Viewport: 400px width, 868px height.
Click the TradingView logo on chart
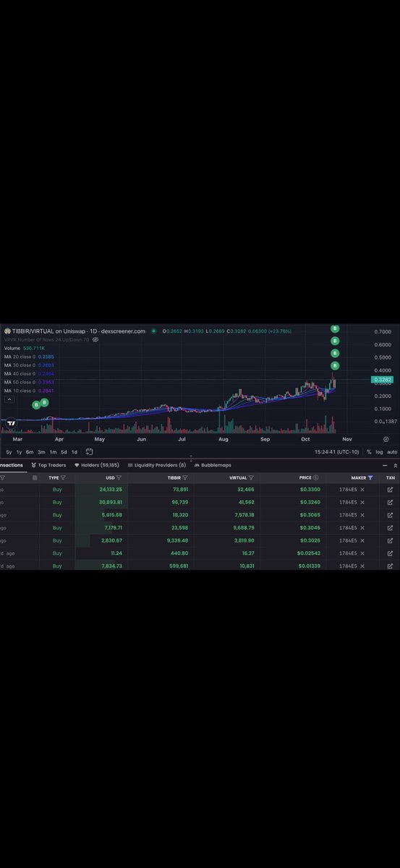click(x=11, y=425)
